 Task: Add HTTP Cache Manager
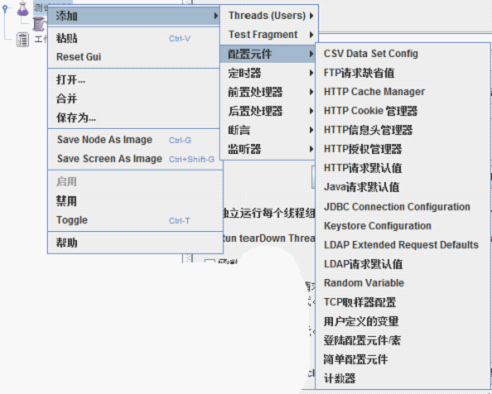[403, 92]
